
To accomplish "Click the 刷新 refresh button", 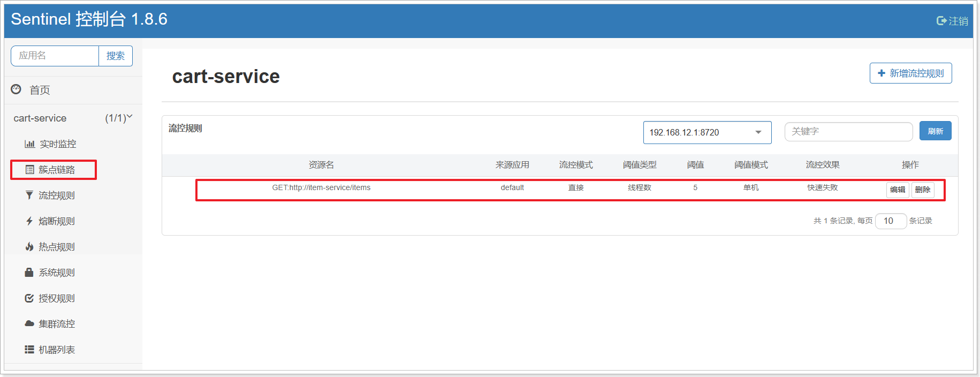I will (935, 131).
